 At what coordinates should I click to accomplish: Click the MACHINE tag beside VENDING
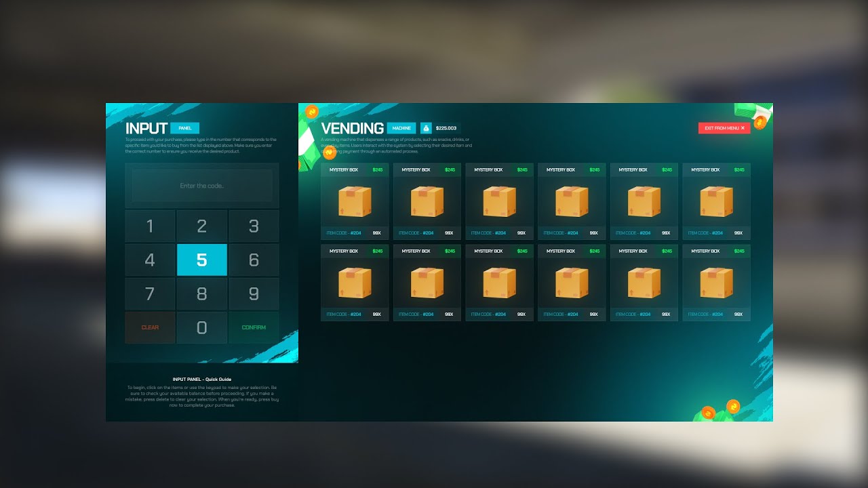point(401,128)
